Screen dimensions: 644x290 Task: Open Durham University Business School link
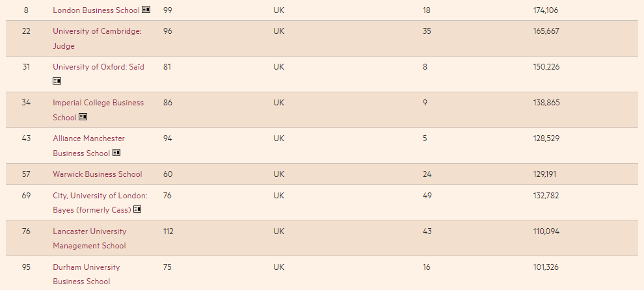pos(87,274)
